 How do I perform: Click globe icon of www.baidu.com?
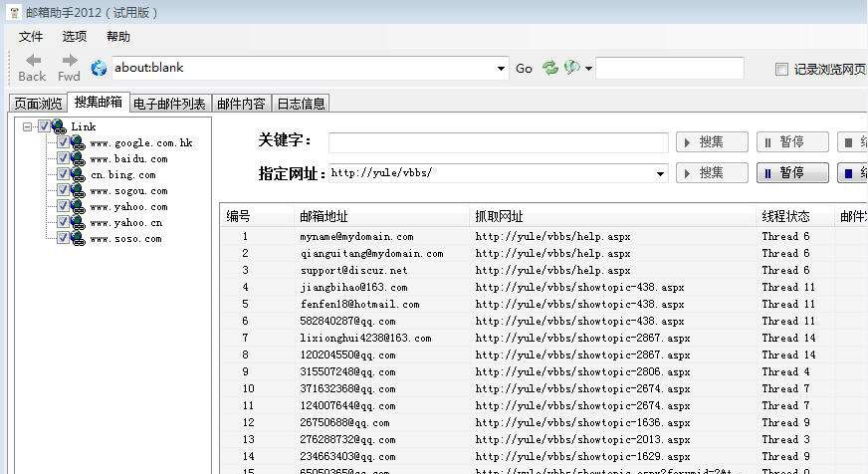78,159
